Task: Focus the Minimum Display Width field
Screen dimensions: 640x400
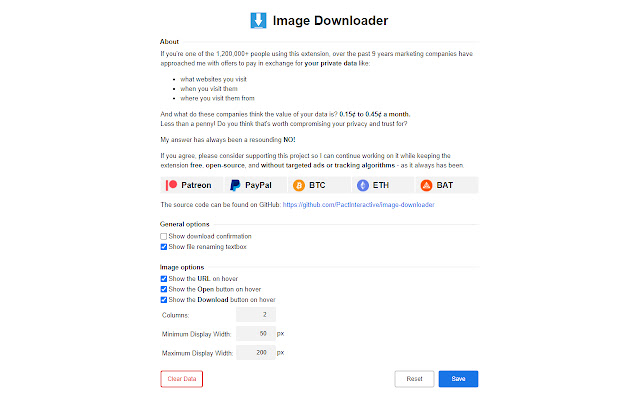Action: point(256,333)
